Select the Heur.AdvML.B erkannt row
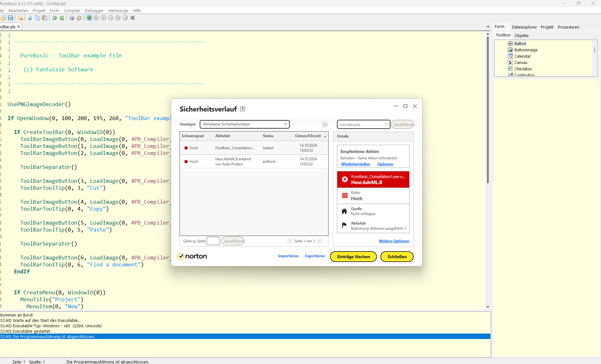Image resolution: width=601 pixels, height=364 pixels. point(254,162)
